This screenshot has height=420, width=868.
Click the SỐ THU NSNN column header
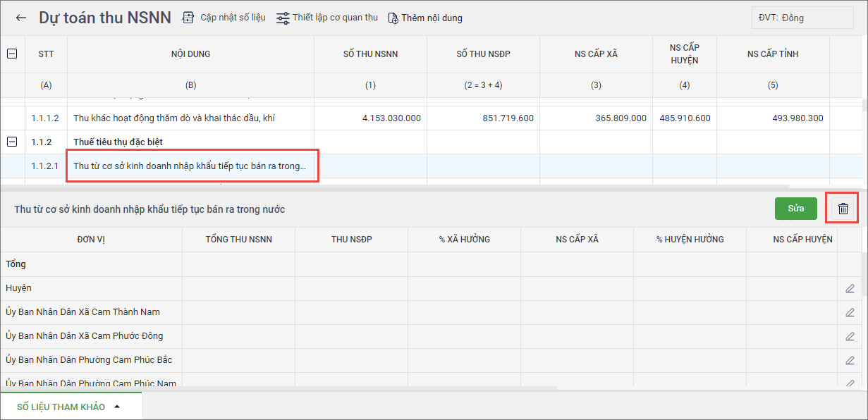pos(370,54)
